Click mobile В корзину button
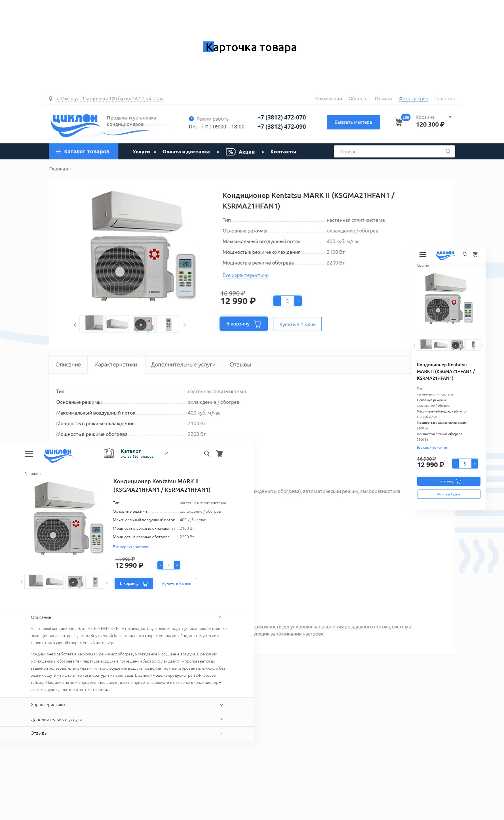The image size is (504, 820). click(x=449, y=481)
